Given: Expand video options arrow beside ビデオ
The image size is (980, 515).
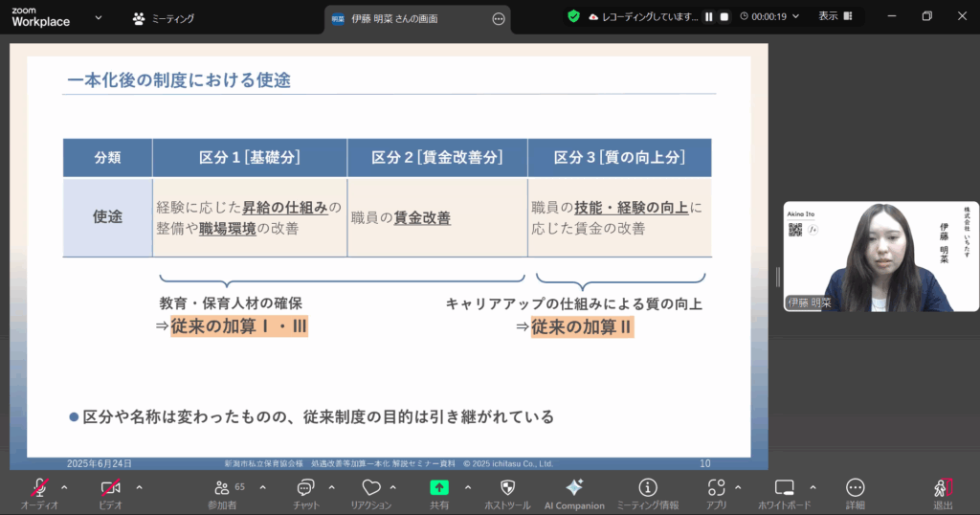Looking at the screenshot, I should pyautogui.click(x=139, y=486).
